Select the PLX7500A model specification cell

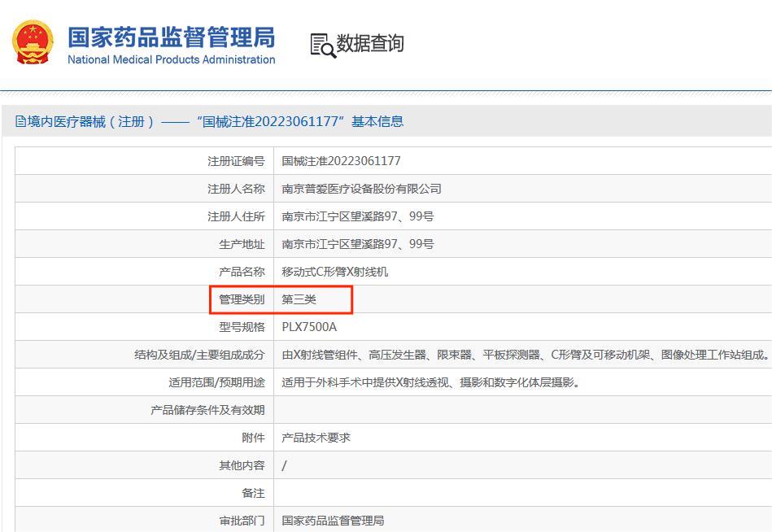click(307, 326)
